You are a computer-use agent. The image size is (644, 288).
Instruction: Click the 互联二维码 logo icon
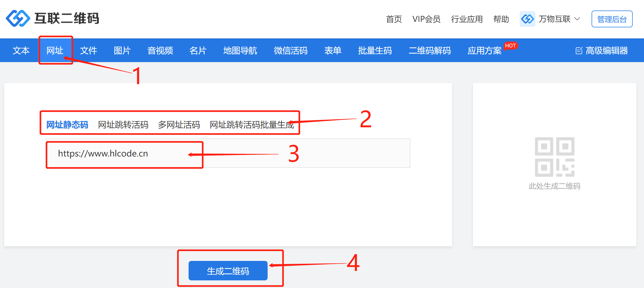(18, 18)
